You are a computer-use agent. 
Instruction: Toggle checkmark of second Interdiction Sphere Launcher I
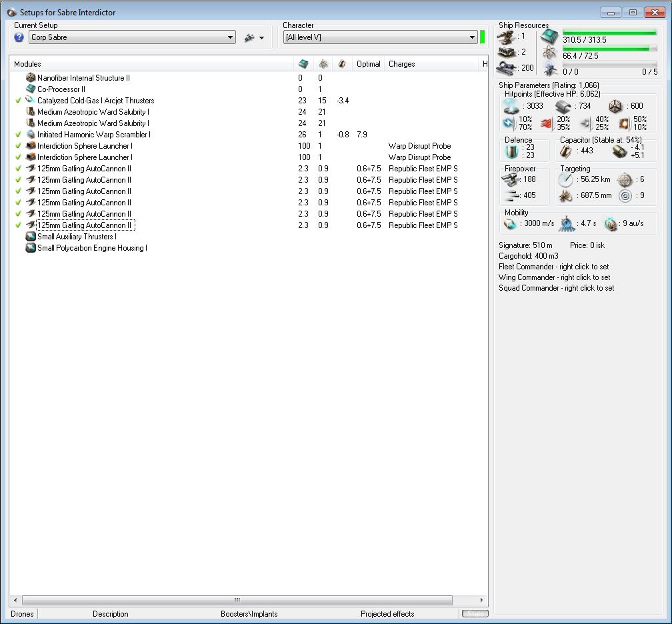pos(18,157)
